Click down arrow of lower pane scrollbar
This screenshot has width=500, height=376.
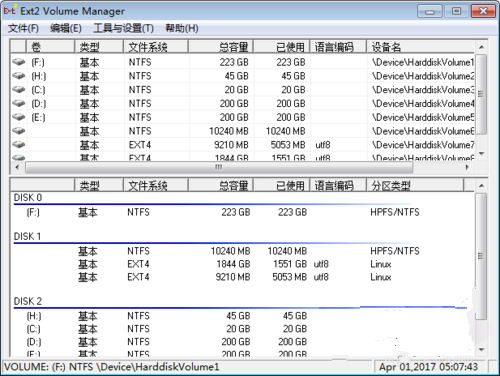481,349
